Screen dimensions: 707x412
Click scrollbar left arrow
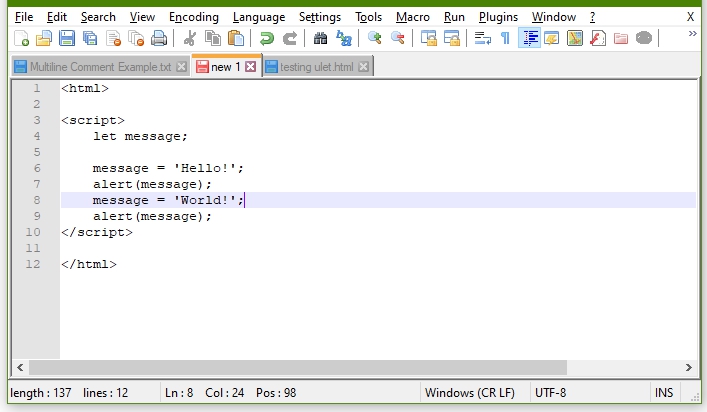pyautogui.click(x=20, y=367)
